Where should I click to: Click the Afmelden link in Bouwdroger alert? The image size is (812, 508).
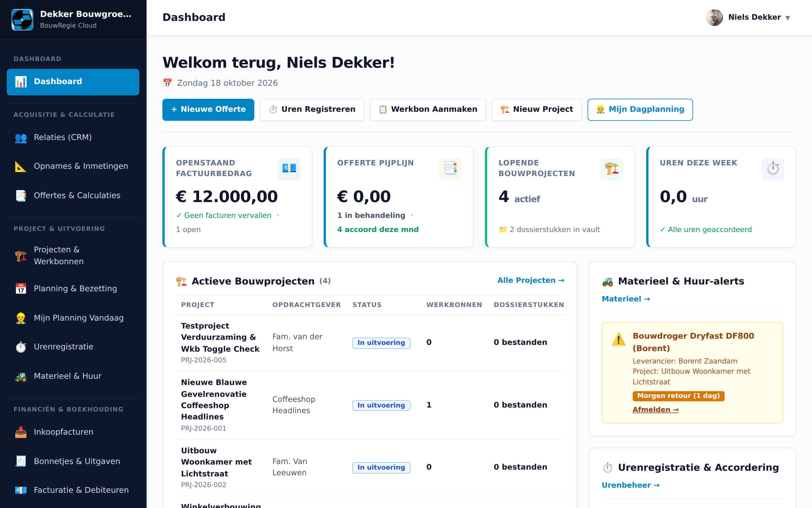pyautogui.click(x=656, y=410)
